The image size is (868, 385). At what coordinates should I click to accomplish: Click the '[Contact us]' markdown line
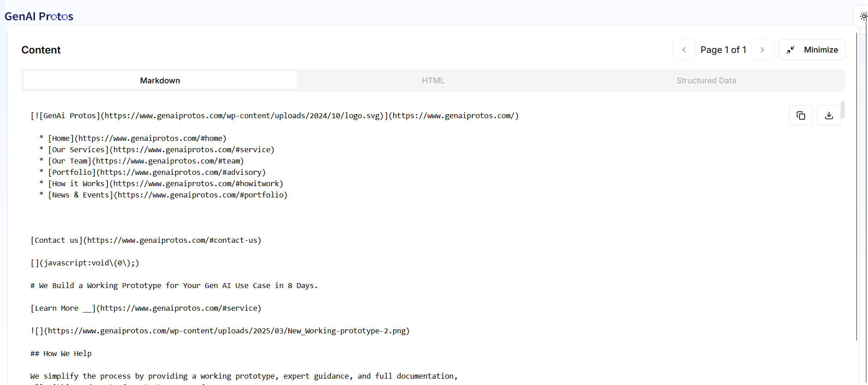click(x=146, y=240)
